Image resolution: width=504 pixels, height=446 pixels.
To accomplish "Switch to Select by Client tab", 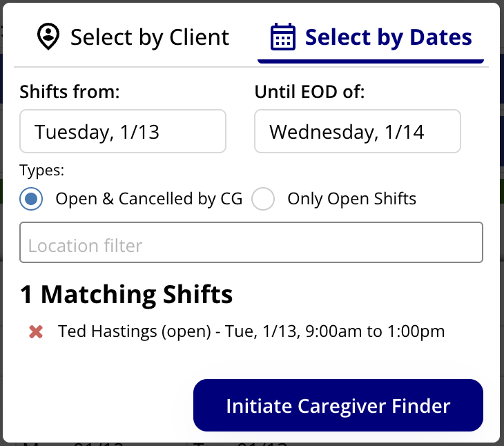I will coord(133,37).
